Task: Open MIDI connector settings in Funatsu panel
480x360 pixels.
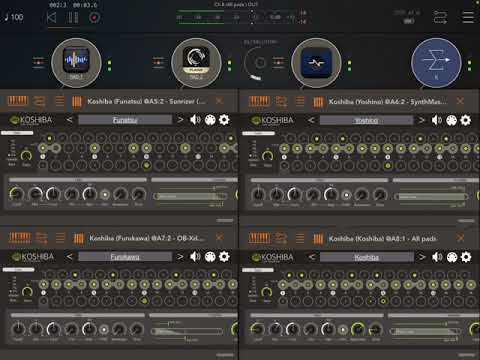Action: coord(210,120)
